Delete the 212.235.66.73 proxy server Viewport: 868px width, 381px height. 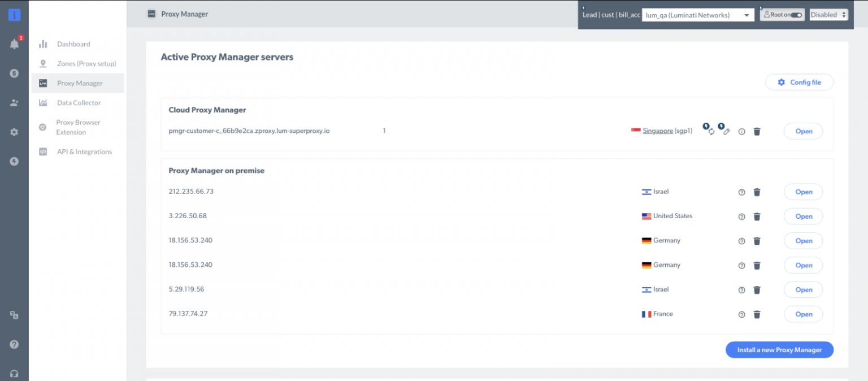pyautogui.click(x=757, y=192)
